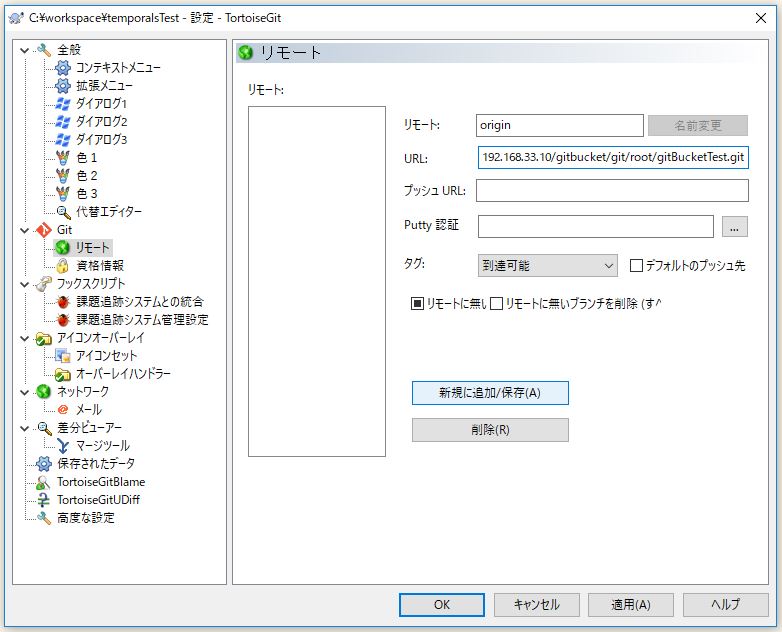Collapse the 差分ビューアー tree node

(x=24, y=428)
